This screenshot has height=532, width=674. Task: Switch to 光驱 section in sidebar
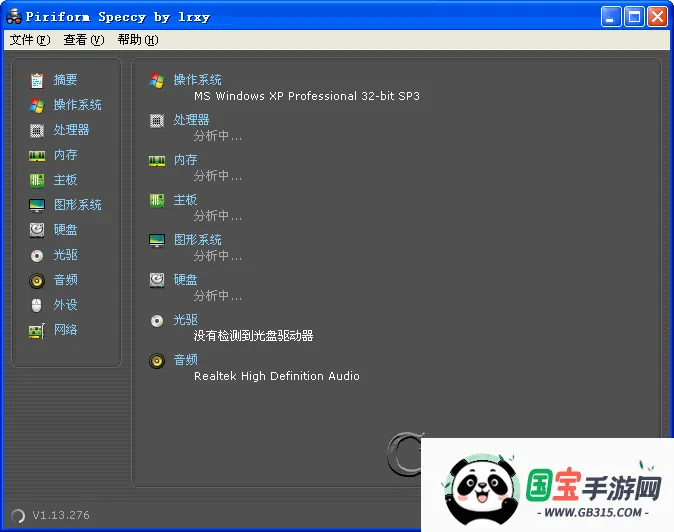(65, 254)
